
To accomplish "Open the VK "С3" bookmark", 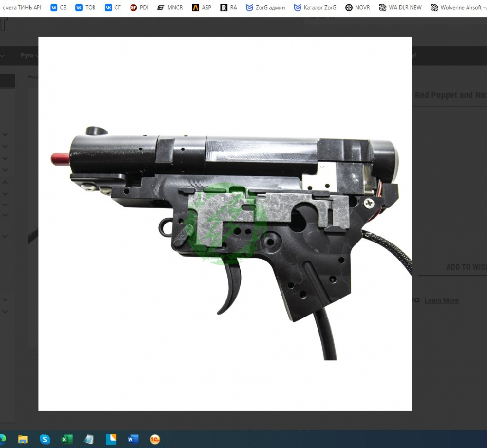I will pos(58,7).
